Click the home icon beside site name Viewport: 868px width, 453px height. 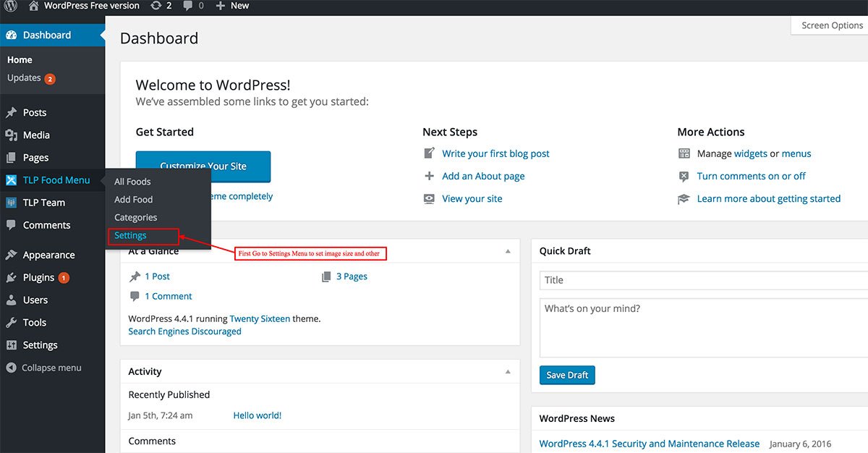pos(33,6)
